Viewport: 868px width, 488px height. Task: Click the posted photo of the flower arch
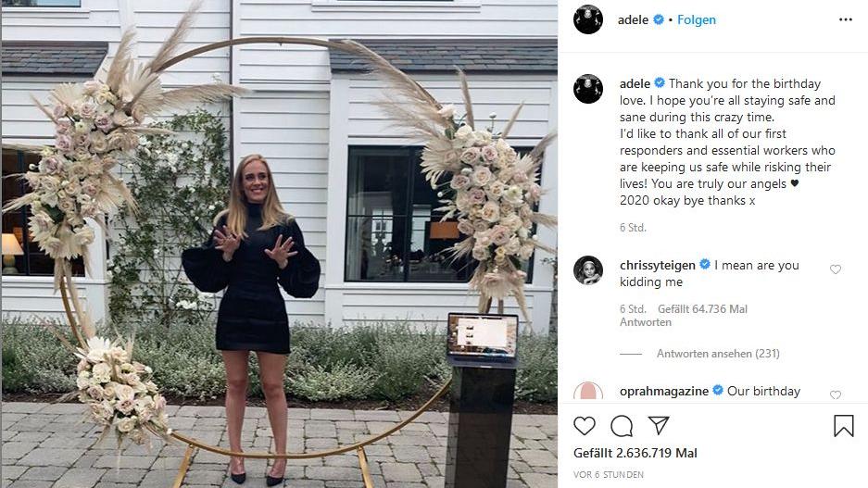(x=279, y=244)
